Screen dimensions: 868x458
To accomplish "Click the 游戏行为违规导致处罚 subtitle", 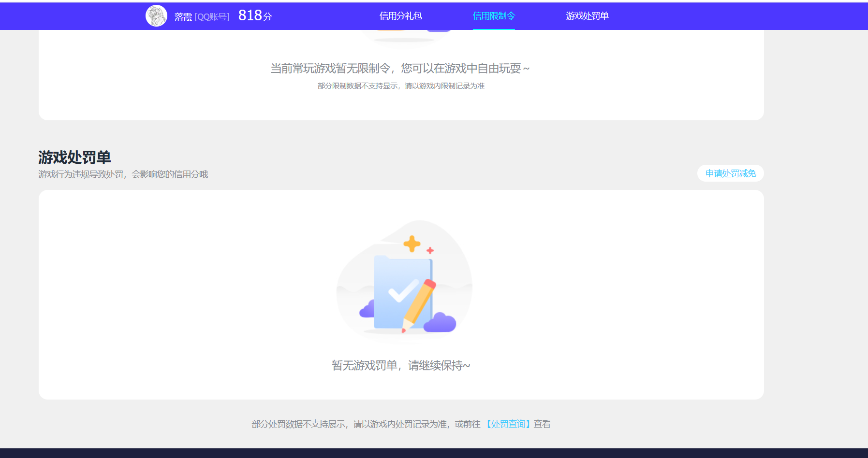I will click(123, 174).
